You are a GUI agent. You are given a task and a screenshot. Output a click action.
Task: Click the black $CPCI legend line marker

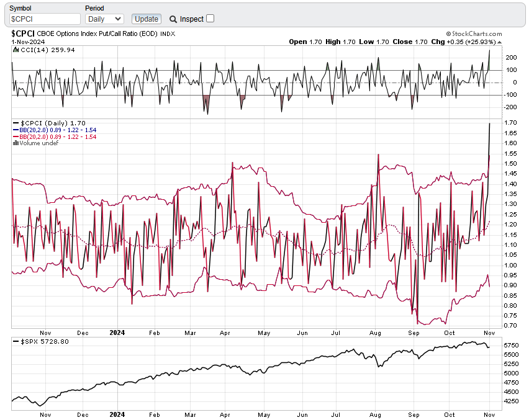click(x=16, y=123)
